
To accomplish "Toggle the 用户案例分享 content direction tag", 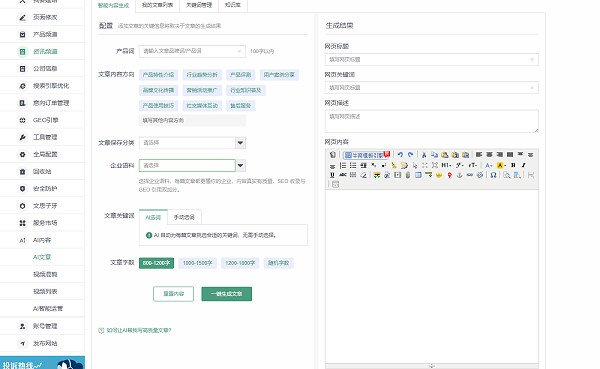I will [279, 75].
